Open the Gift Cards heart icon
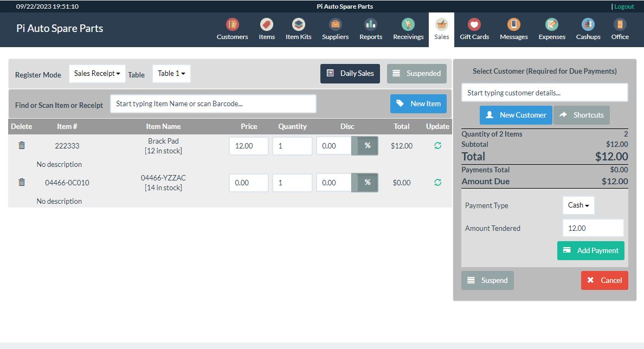Screen dimensions: 644x349 [x=474, y=25]
